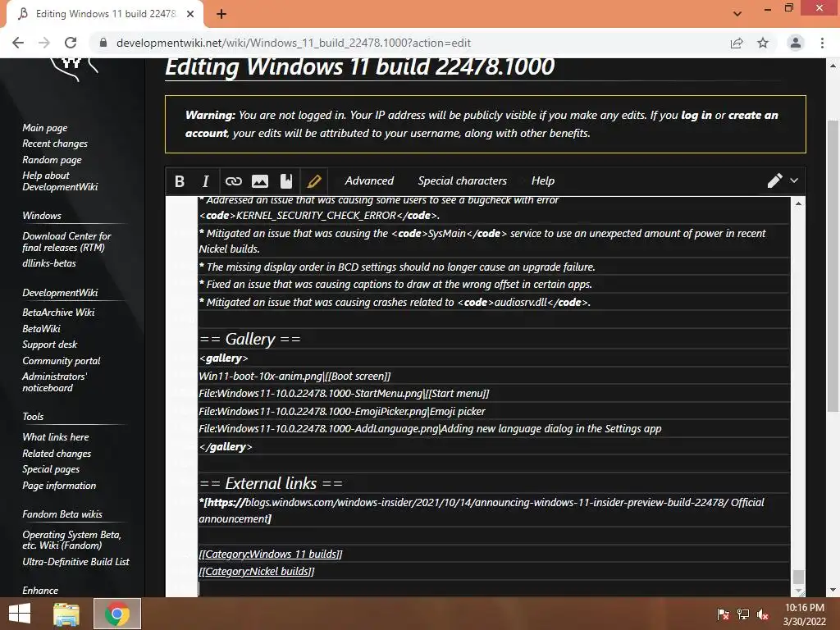
Task: Open Related changes tool
Action: [57, 453]
